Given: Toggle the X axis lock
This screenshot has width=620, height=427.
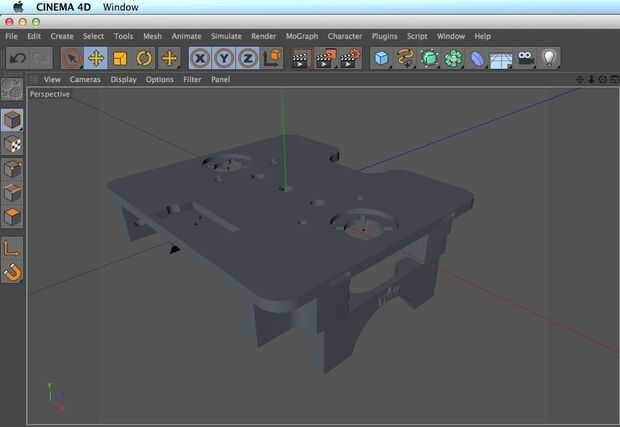Looking at the screenshot, I should (200, 59).
